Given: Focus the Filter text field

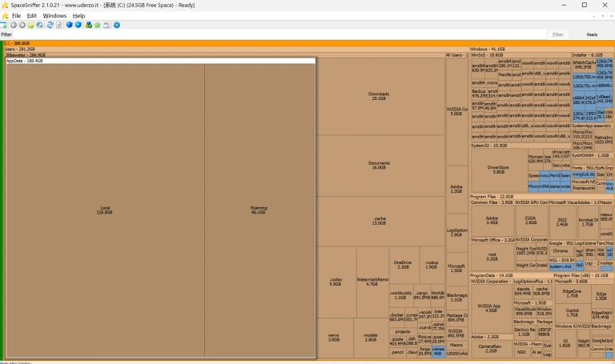Looking at the screenshot, I should 280,34.
